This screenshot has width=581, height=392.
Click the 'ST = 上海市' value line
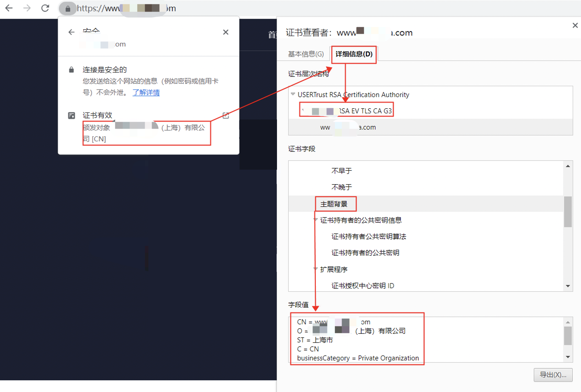click(x=315, y=340)
